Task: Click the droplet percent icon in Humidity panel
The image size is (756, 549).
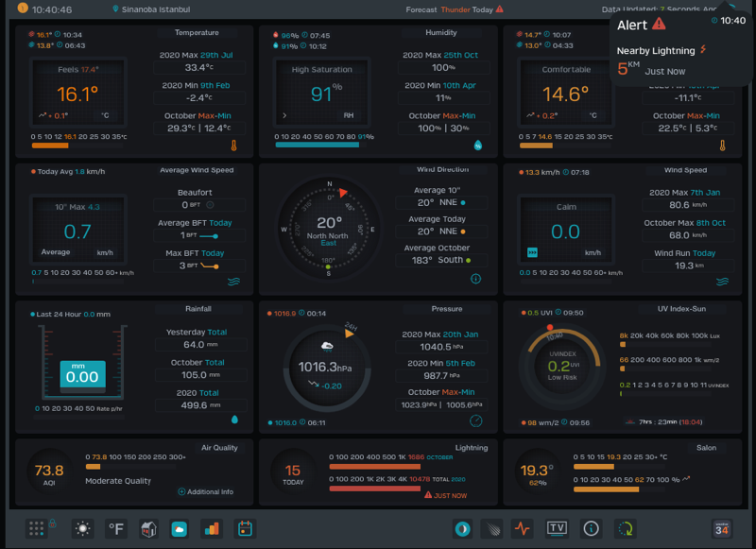Action: coord(478,146)
